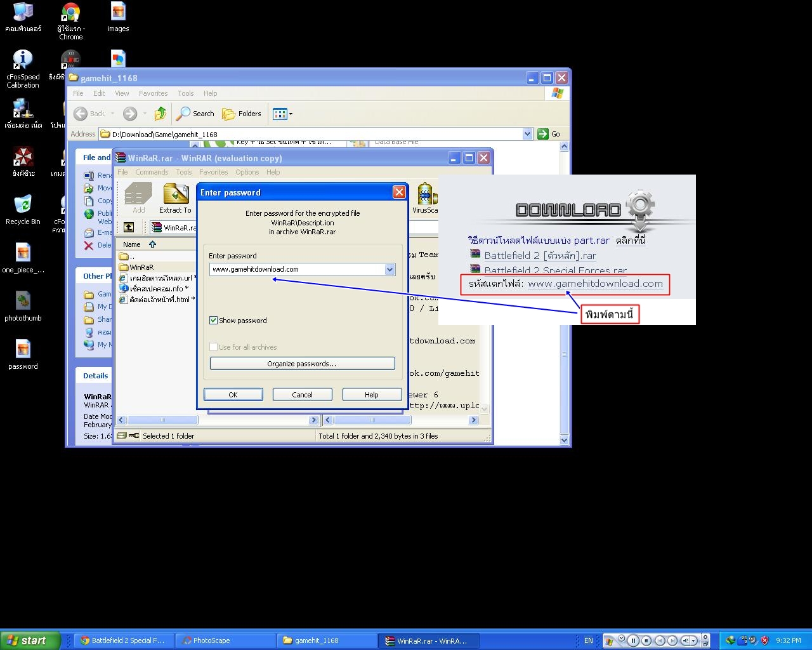Viewport: 812px width, 650px height.
Task: Open the Explorer File menu
Action: [78, 93]
